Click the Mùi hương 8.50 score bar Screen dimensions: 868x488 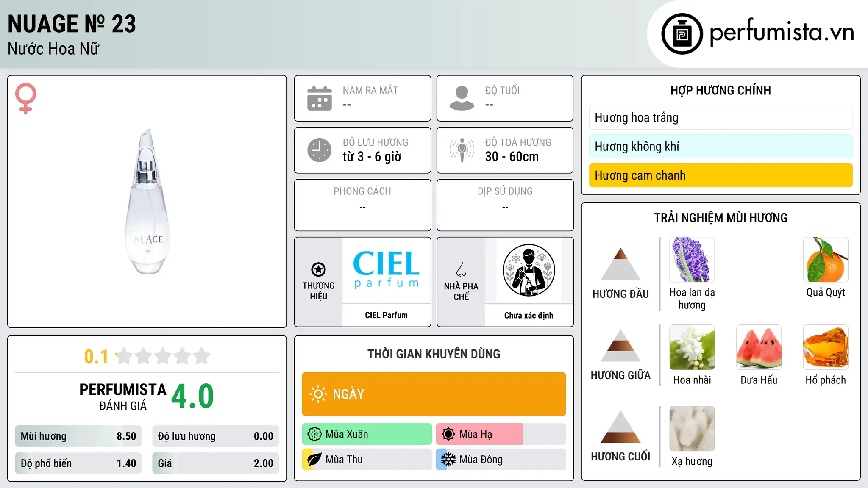tap(78, 436)
